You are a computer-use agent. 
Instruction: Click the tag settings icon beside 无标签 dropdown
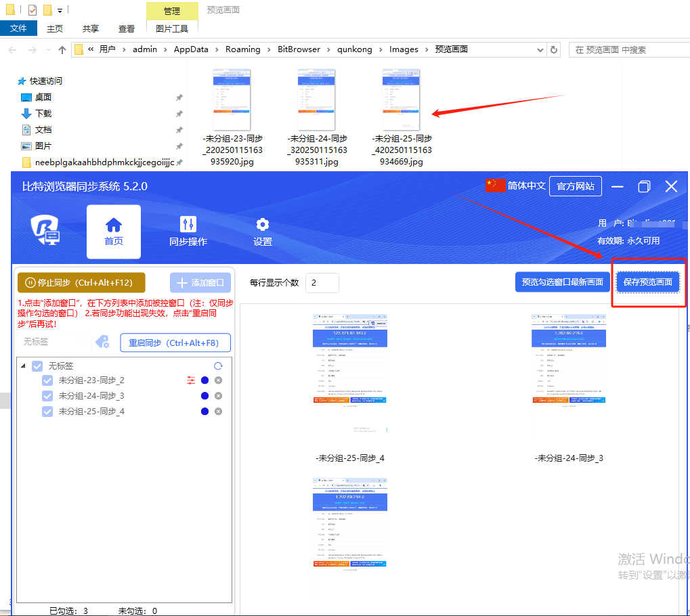click(x=103, y=342)
